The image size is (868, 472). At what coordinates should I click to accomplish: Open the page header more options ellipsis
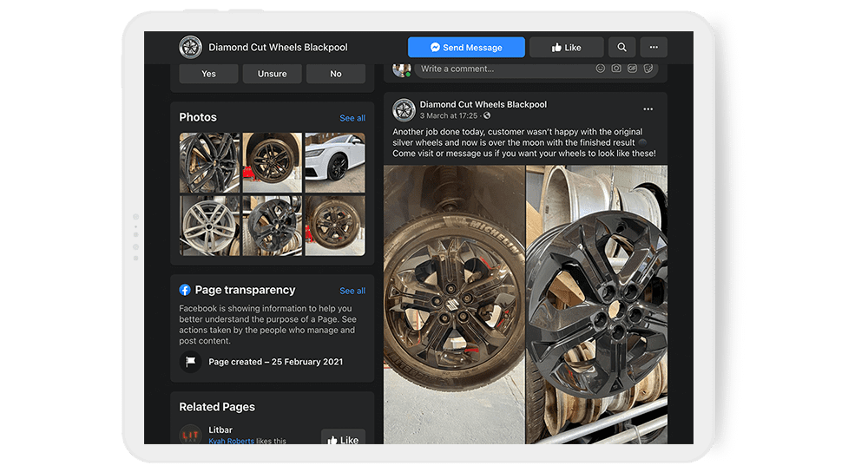(x=654, y=48)
